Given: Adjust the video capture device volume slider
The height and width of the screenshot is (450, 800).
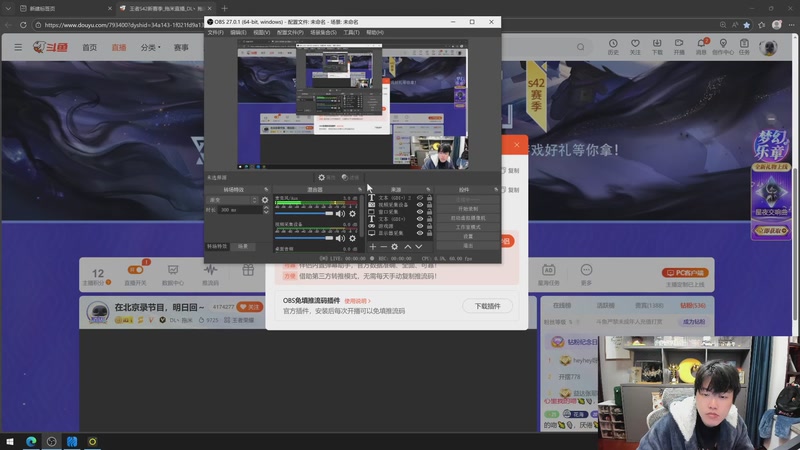Looking at the screenshot, I should (304, 238).
